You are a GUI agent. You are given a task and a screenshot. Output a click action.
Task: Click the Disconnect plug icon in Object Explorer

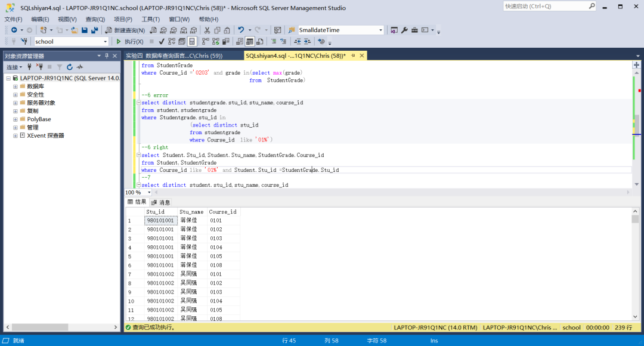(39, 67)
